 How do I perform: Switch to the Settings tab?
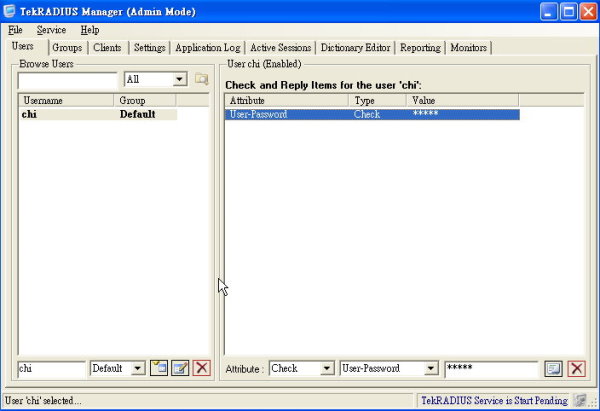tap(150, 48)
